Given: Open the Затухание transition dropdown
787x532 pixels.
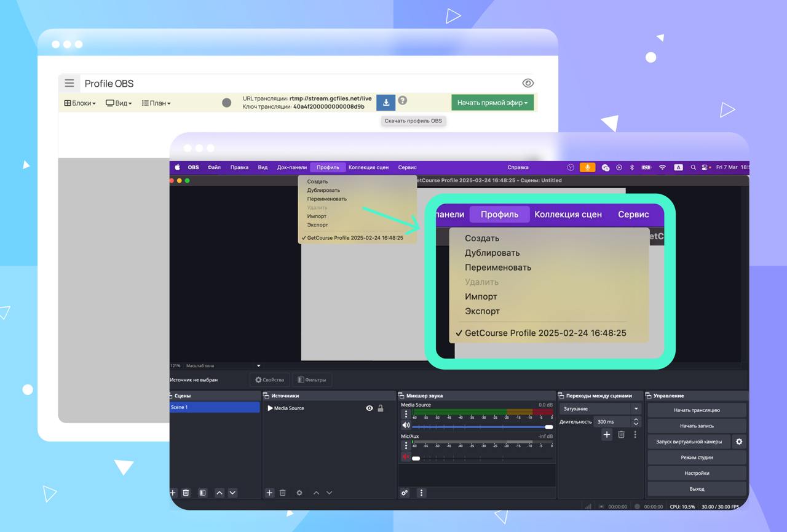Looking at the screenshot, I should (x=600, y=409).
